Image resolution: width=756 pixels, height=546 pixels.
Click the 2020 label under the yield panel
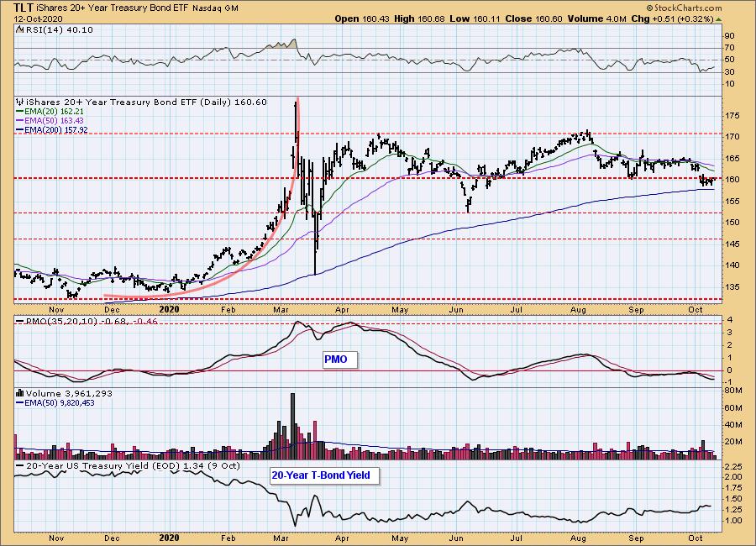click(x=169, y=538)
